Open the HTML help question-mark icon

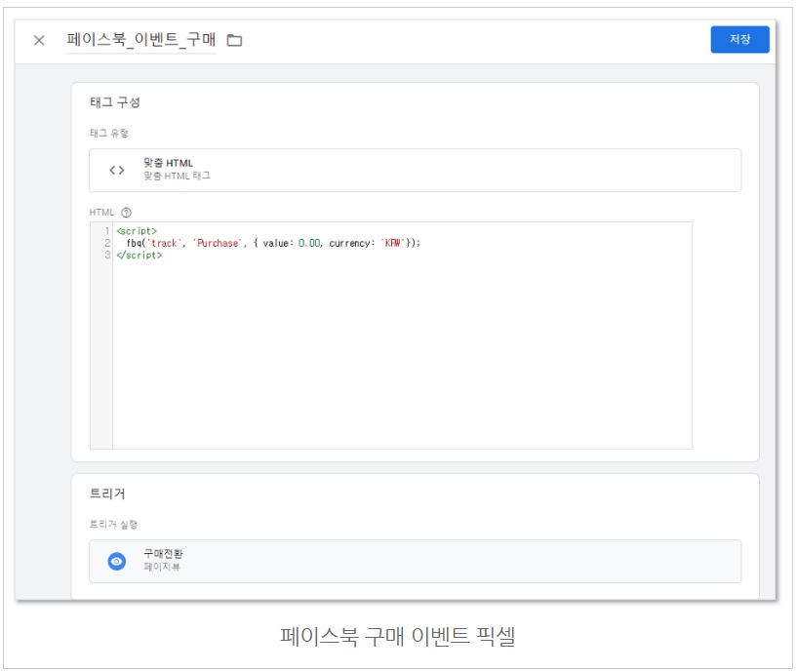126,213
